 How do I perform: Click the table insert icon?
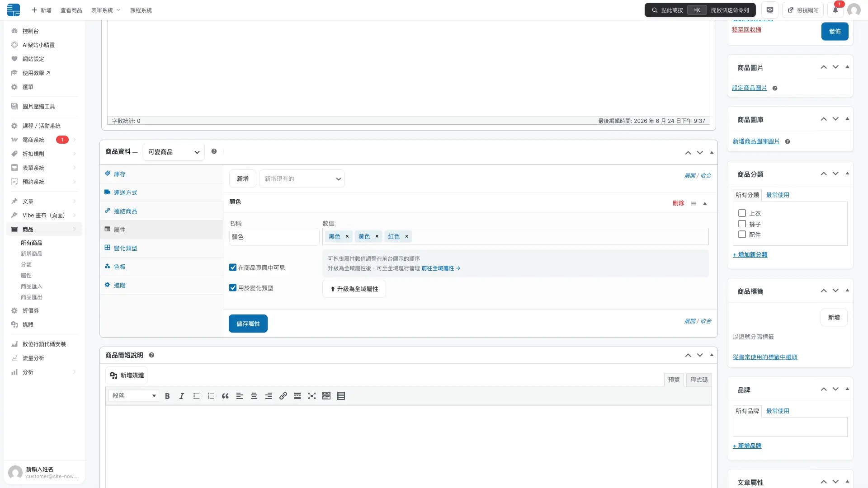[341, 396]
